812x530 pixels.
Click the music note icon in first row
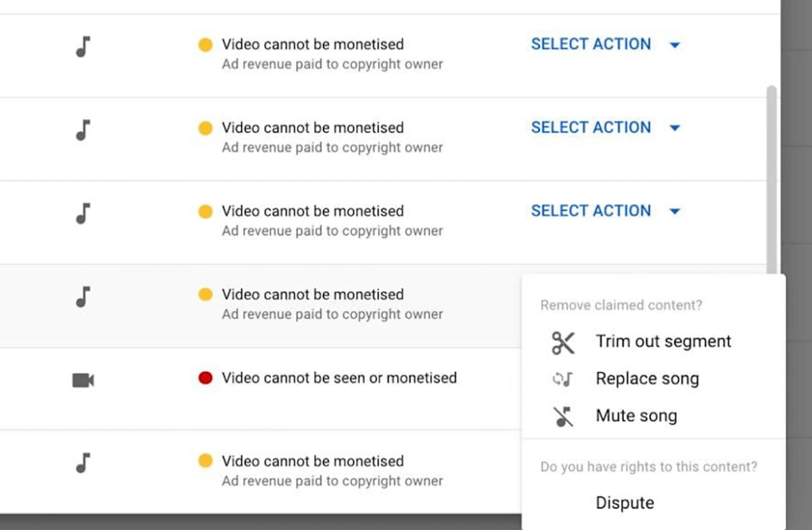click(83, 47)
